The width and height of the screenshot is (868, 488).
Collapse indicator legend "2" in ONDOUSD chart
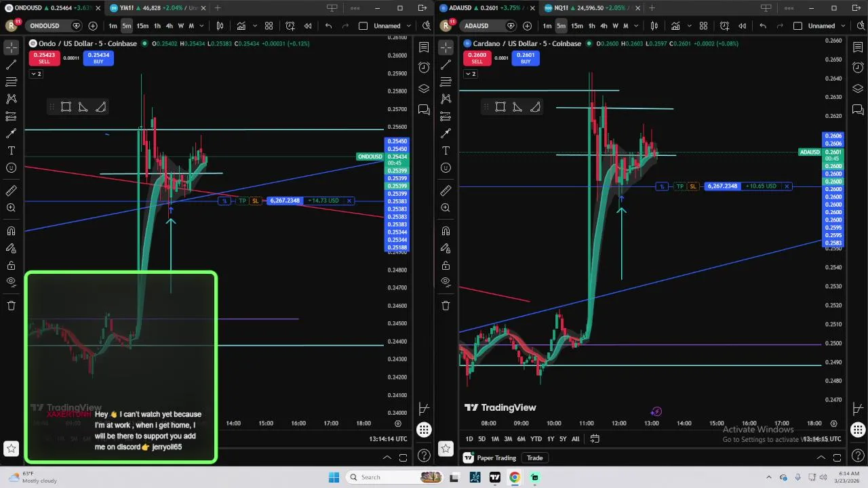point(36,74)
